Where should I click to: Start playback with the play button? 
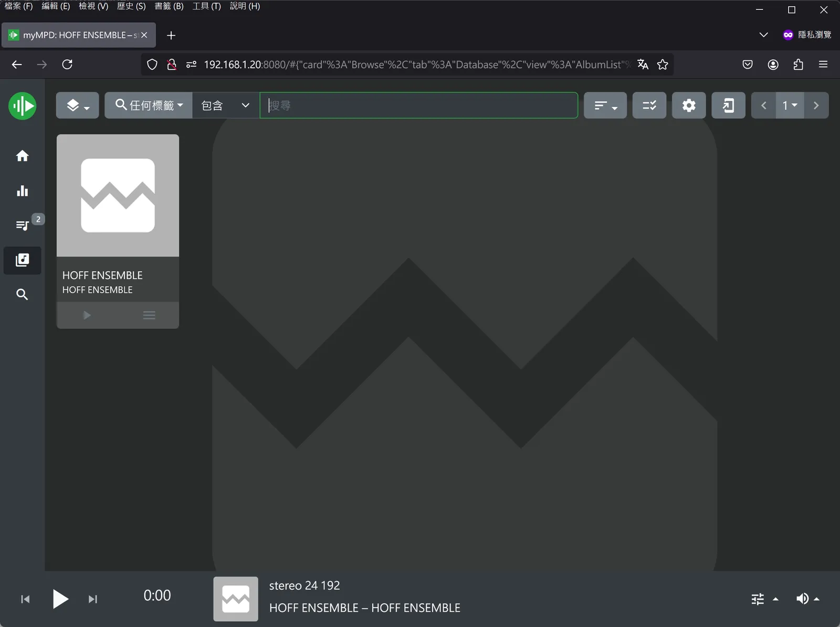click(x=60, y=599)
